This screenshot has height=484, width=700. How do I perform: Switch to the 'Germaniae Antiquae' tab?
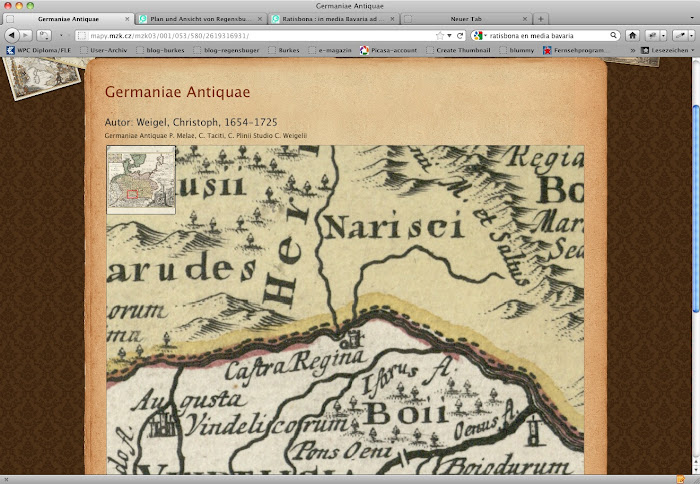click(x=68, y=19)
